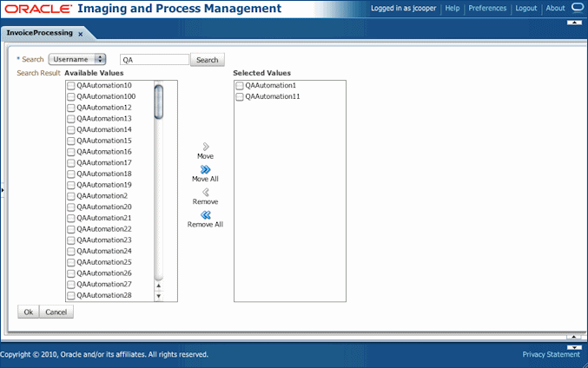Screen dimensions: 588x368
Task: Open the Username search type dropdown
Action: (x=77, y=59)
